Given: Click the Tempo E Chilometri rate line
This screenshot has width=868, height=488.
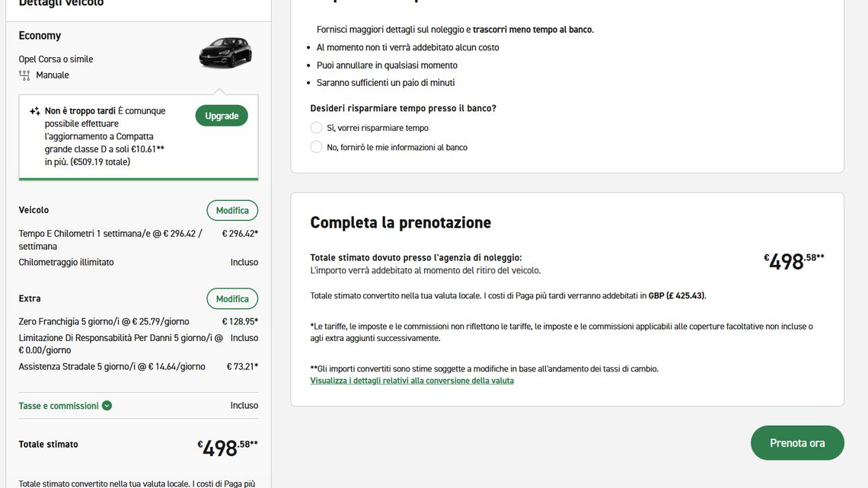Looking at the screenshot, I should 139,240.
